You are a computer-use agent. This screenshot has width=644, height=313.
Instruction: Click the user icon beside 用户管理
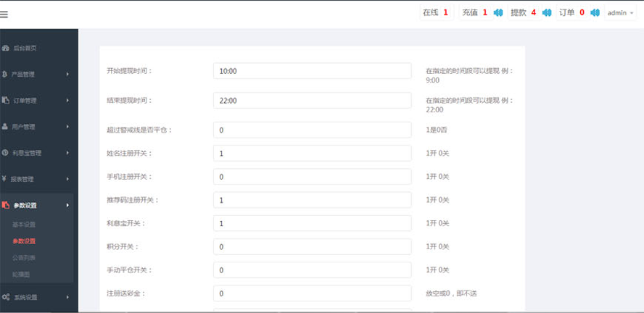coord(5,126)
